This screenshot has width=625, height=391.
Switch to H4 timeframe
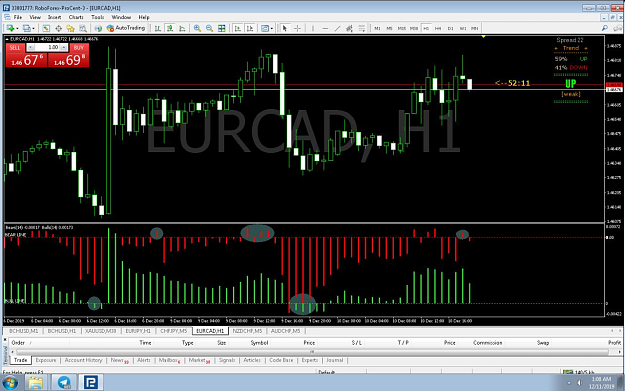pyautogui.click(x=438, y=28)
